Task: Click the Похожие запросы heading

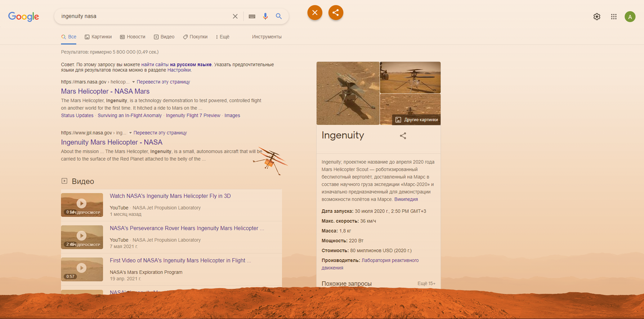Action: click(x=347, y=284)
